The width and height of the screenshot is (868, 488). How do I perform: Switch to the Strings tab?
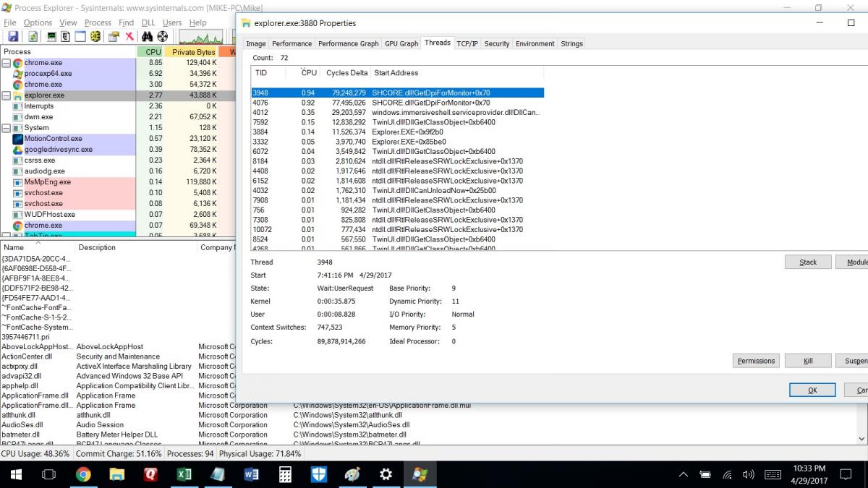(571, 43)
